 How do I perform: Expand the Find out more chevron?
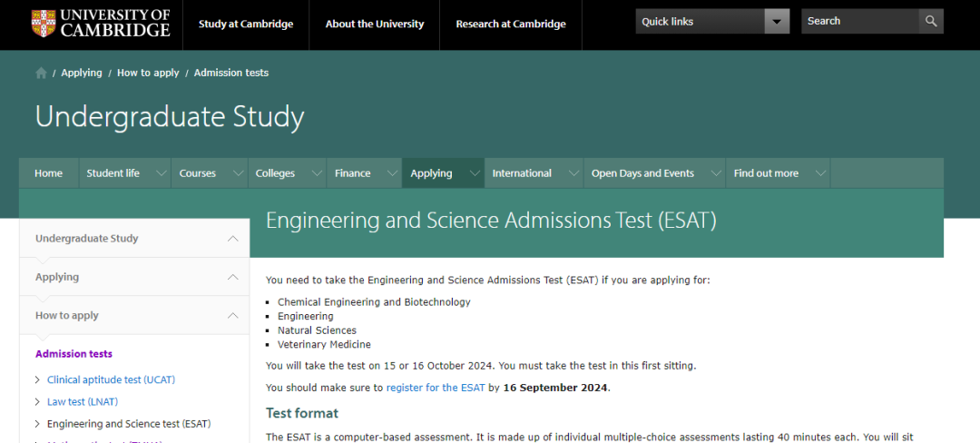820,173
